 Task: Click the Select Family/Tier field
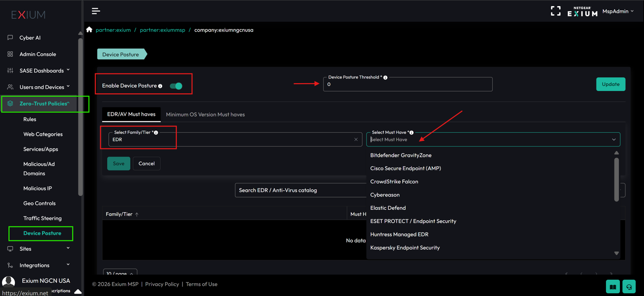coord(235,139)
